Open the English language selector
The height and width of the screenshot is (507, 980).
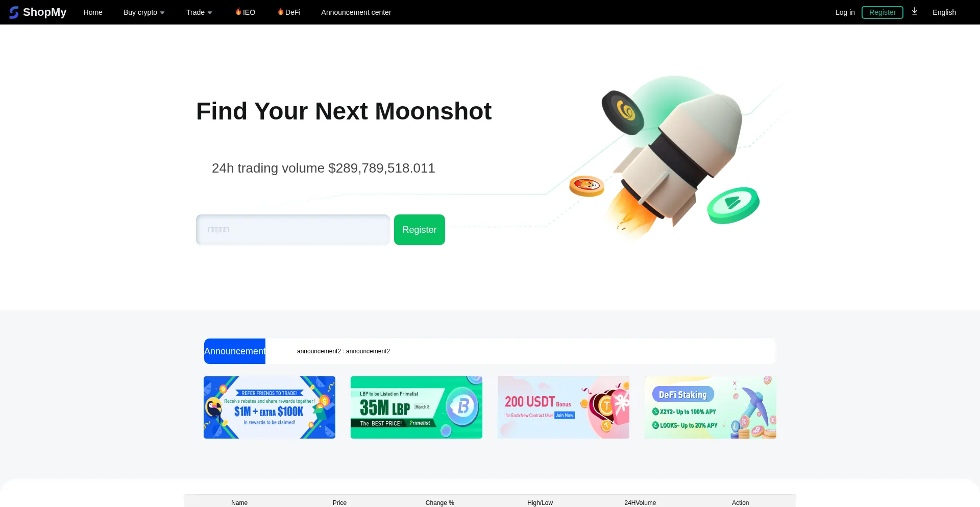pyautogui.click(x=944, y=12)
